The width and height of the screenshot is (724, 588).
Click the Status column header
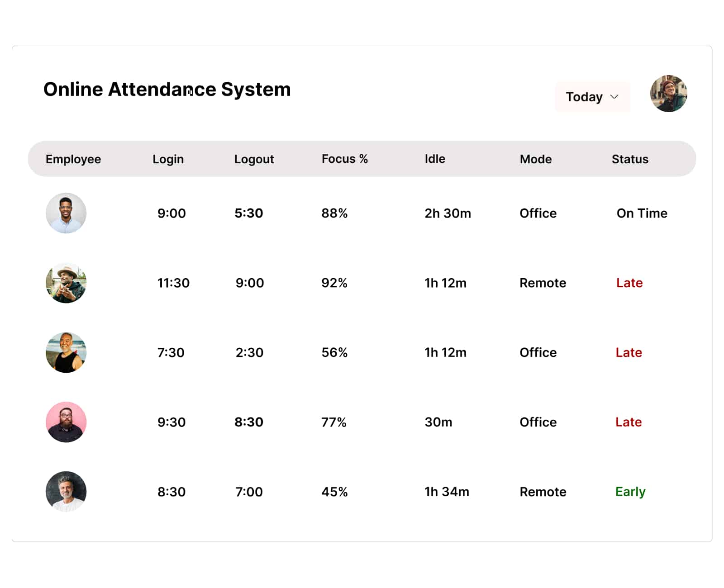(630, 159)
